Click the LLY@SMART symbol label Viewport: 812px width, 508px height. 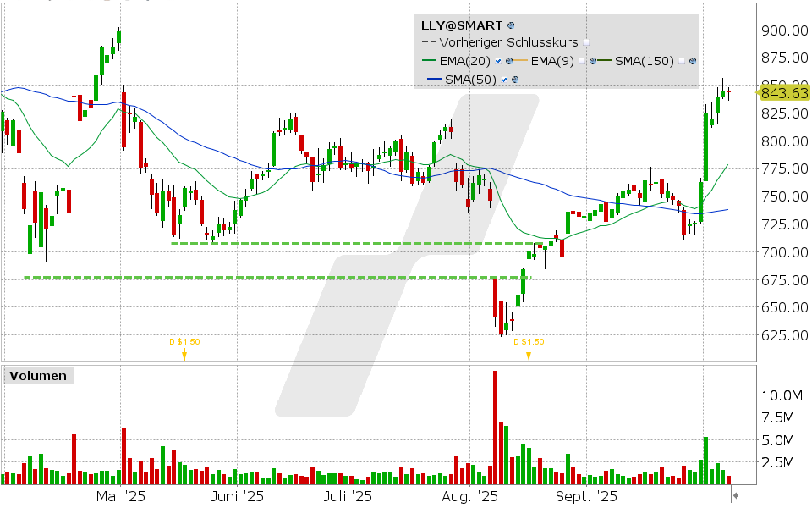click(x=462, y=26)
